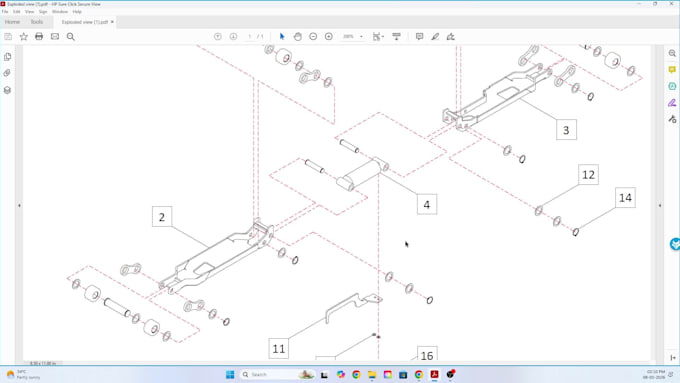Click part label 4 in drawing

(x=427, y=205)
